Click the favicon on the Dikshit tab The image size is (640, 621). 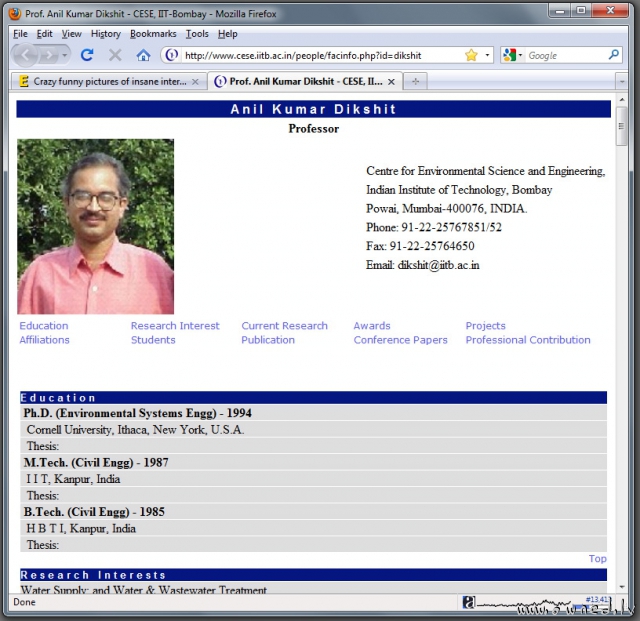click(x=220, y=82)
